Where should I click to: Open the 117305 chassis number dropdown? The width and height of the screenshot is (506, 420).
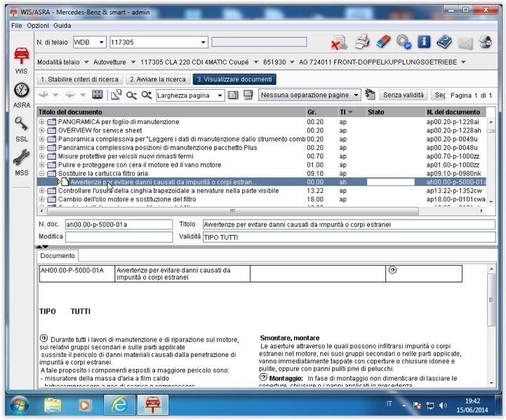point(203,42)
